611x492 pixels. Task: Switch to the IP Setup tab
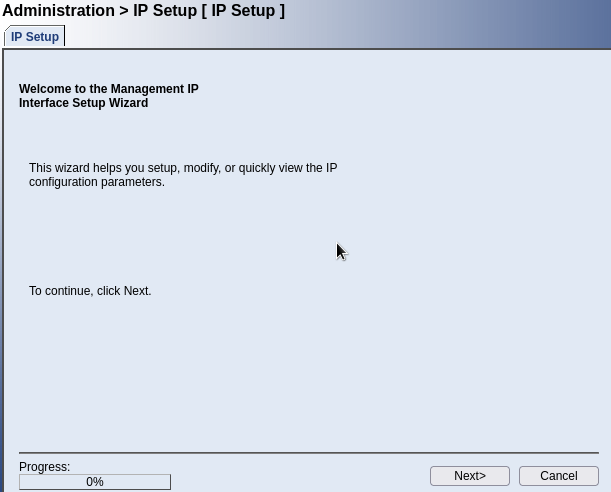[x=35, y=37]
